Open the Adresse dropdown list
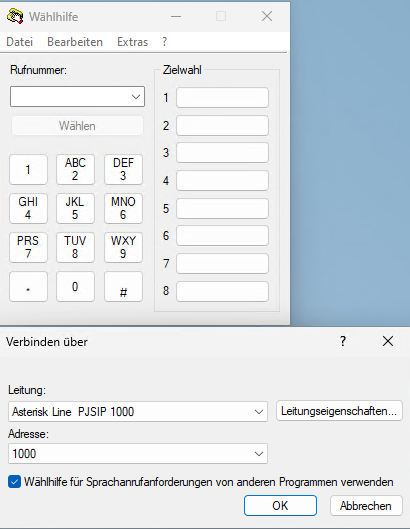The image size is (410, 529). pyautogui.click(x=259, y=454)
